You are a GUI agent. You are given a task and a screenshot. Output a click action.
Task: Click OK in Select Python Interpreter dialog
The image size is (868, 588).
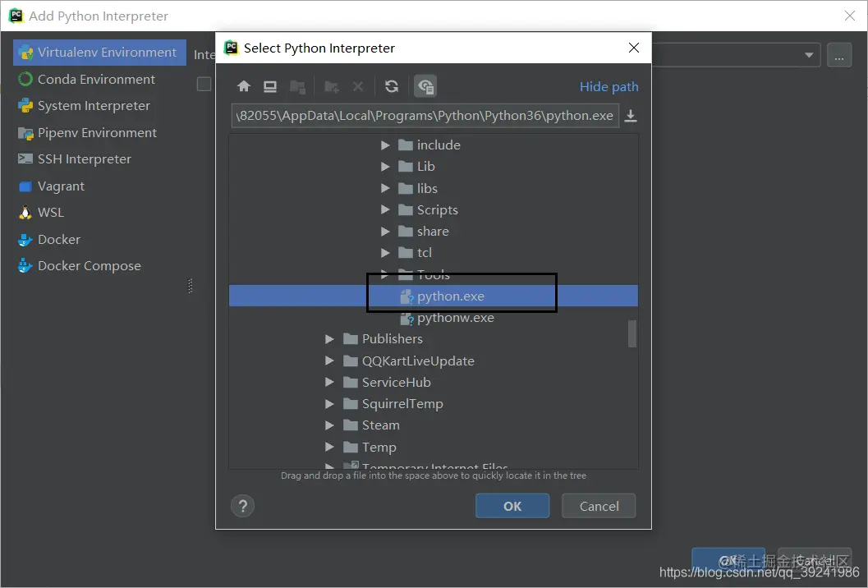click(512, 506)
